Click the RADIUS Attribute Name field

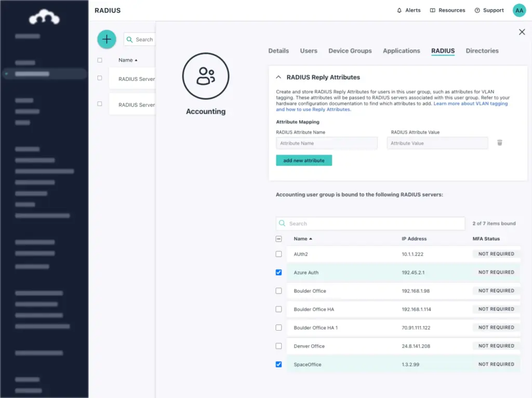pyautogui.click(x=326, y=143)
